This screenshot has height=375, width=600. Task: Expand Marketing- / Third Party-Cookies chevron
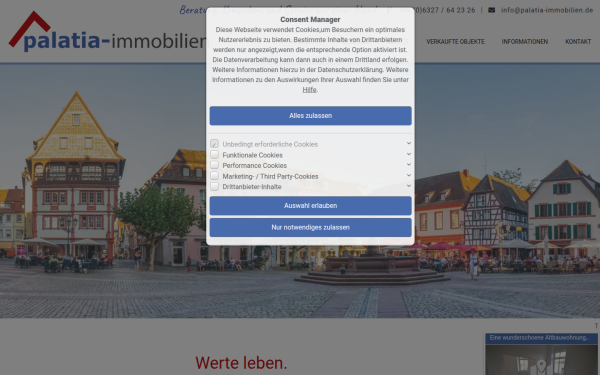[409, 175]
